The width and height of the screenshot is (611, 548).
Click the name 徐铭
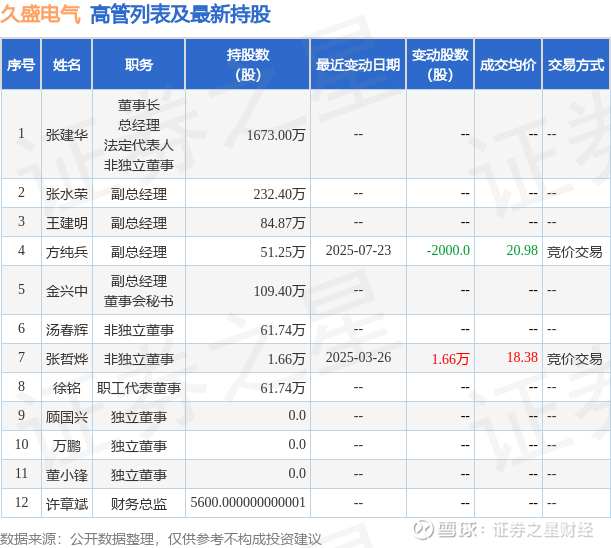click(x=67, y=388)
